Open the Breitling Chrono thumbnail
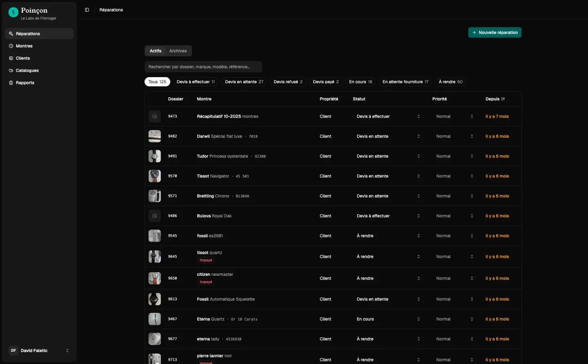This screenshot has height=364, width=588. click(x=155, y=196)
